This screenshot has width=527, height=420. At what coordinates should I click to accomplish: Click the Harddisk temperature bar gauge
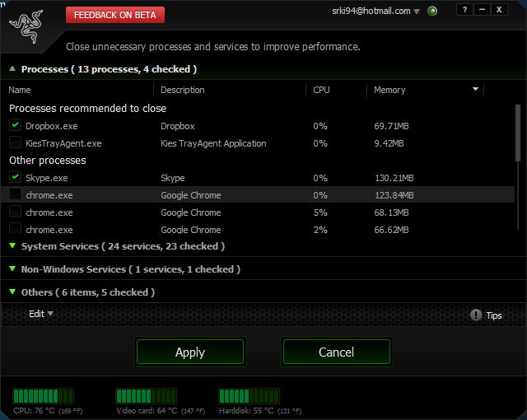click(x=249, y=396)
